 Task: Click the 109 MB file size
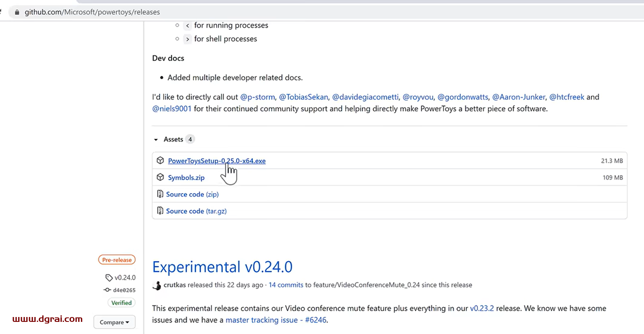point(612,178)
